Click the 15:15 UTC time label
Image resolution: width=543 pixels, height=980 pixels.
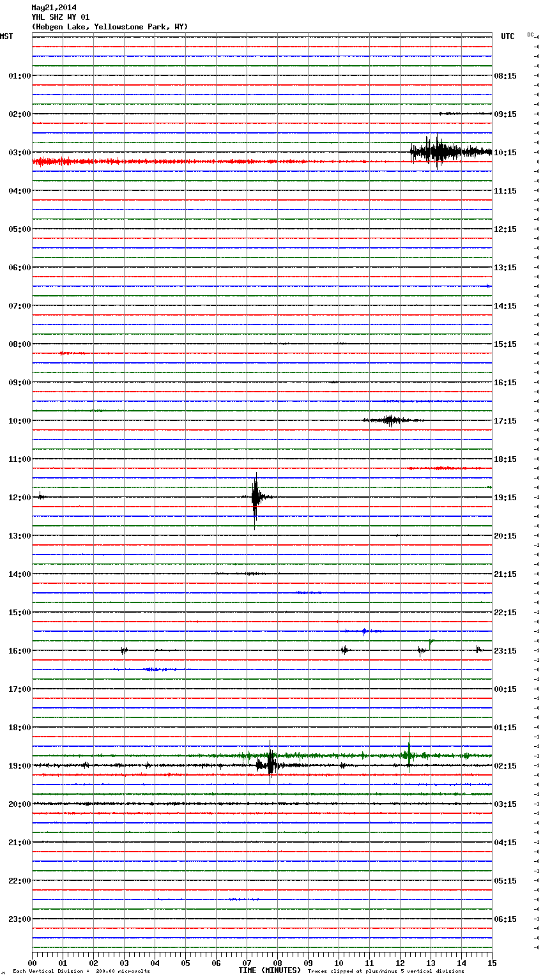[505, 344]
